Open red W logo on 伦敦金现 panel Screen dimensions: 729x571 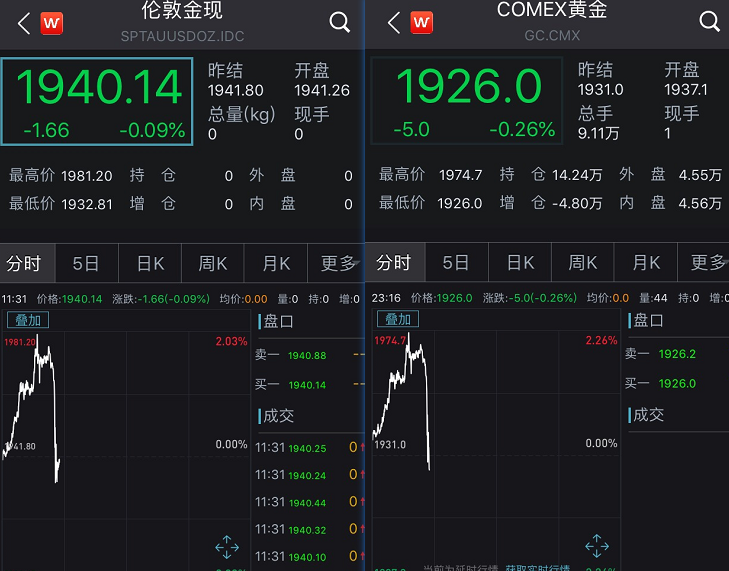pyautogui.click(x=52, y=23)
